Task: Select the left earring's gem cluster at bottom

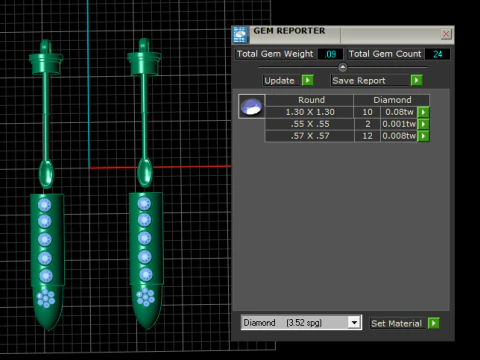Action: (x=46, y=298)
